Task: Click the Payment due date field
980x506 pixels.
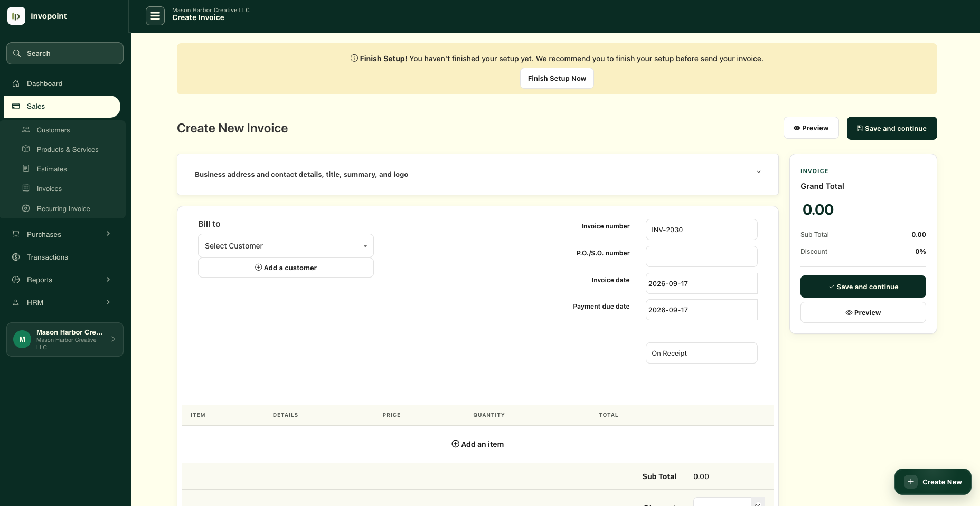Action: (x=701, y=310)
